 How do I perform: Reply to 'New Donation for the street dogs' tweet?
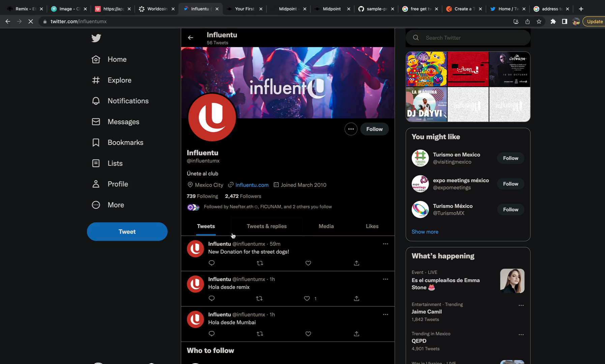(x=211, y=263)
